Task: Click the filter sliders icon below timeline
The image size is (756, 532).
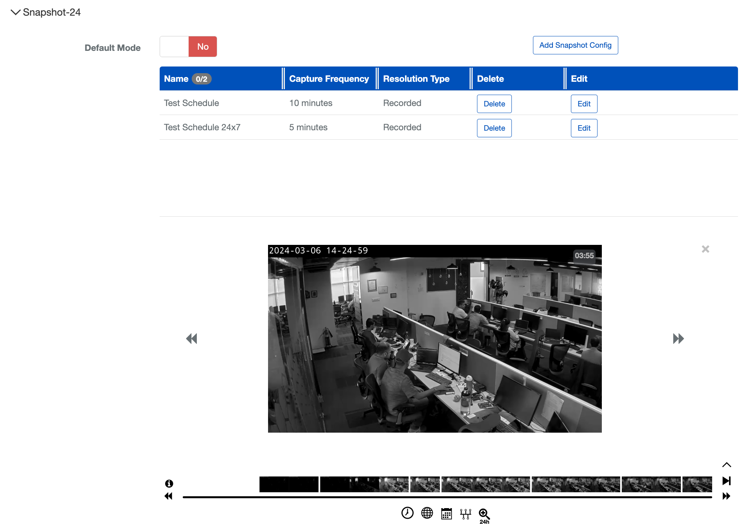Action: click(x=465, y=514)
